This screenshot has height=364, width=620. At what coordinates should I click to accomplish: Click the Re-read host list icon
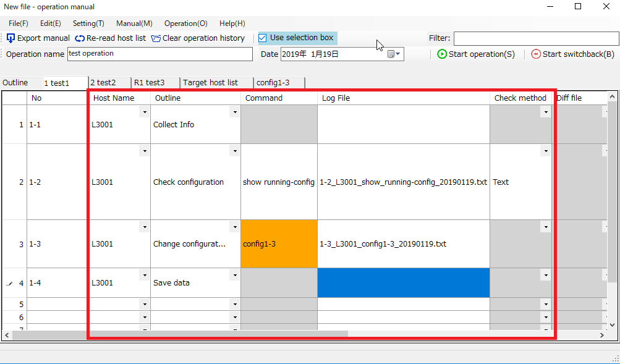(x=80, y=38)
